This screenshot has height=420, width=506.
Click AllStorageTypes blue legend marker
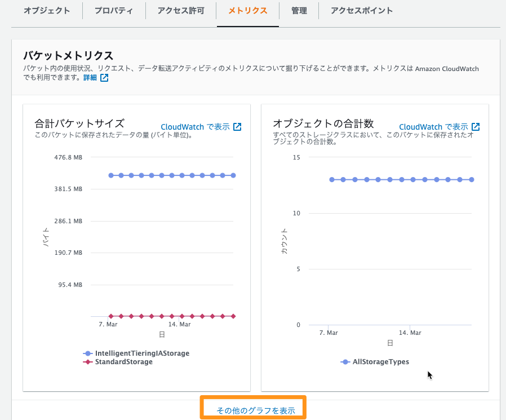(x=345, y=362)
